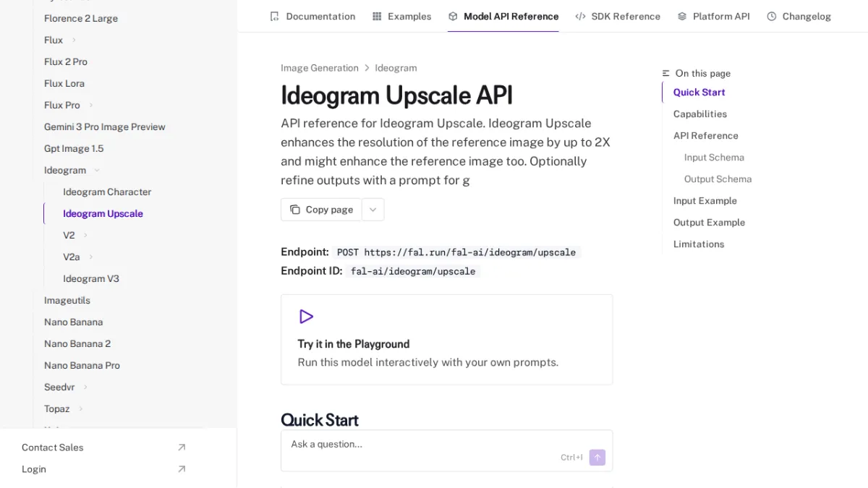Open the Copy page dropdown arrow
This screenshot has width=868, height=488.
373,210
